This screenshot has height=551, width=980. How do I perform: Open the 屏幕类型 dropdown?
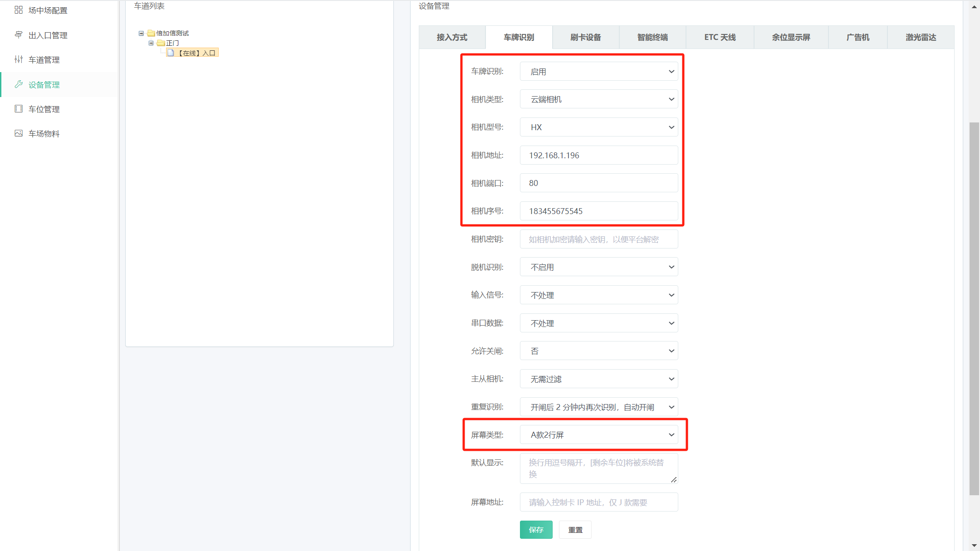coord(598,435)
